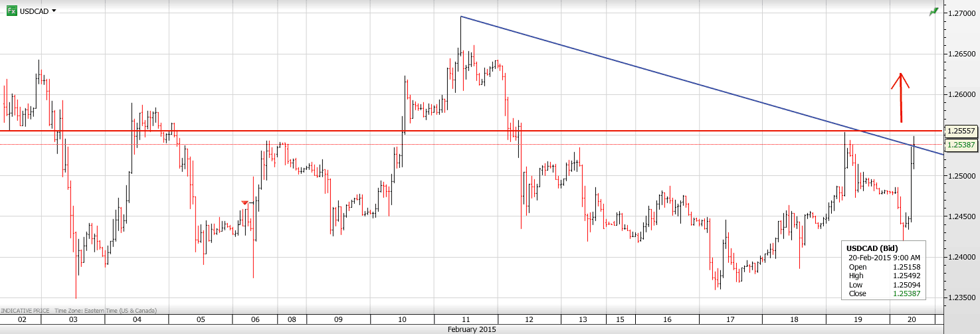Click the USDCAD symbol name text

click(x=34, y=11)
